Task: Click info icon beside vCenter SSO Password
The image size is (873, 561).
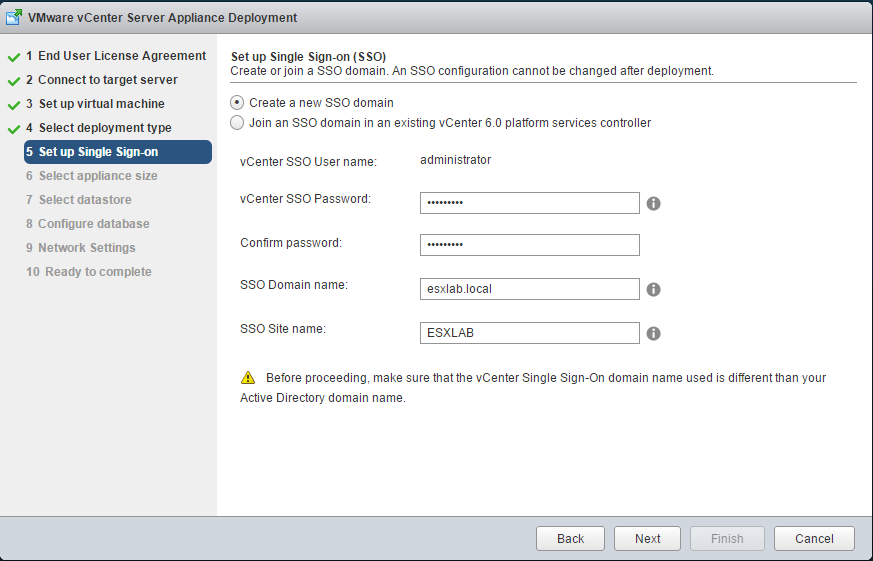Action: (x=653, y=203)
